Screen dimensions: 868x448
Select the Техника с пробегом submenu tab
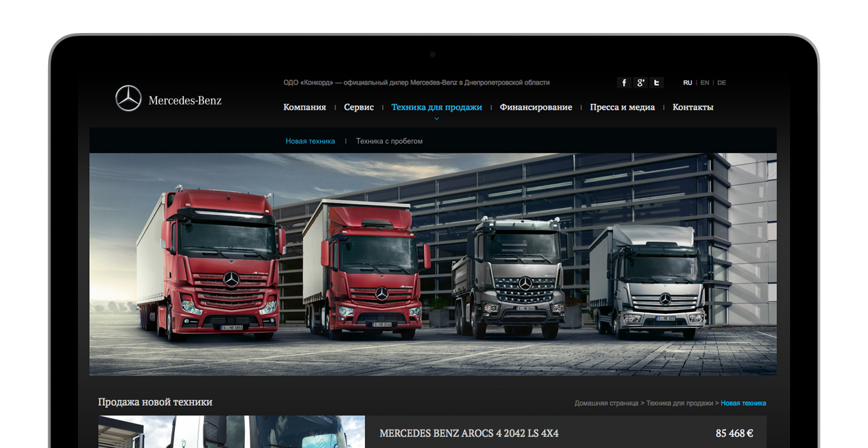(x=389, y=141)
